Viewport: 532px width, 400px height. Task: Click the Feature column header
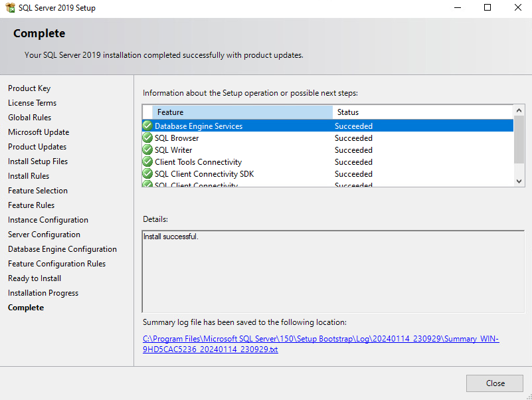pos(242,112)
